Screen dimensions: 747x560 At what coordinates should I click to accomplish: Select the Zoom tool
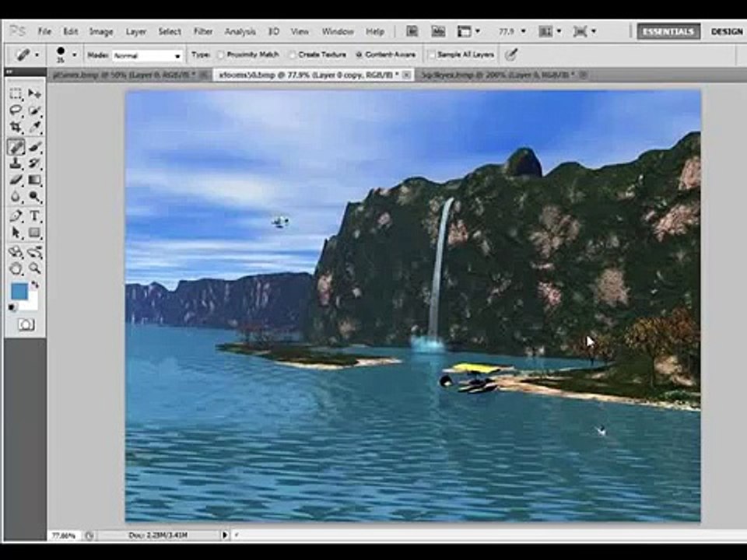tap(34, 268)
